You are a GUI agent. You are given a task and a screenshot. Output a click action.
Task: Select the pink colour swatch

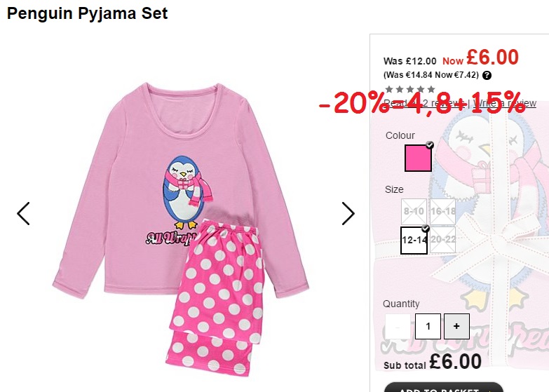click(418, 158)
